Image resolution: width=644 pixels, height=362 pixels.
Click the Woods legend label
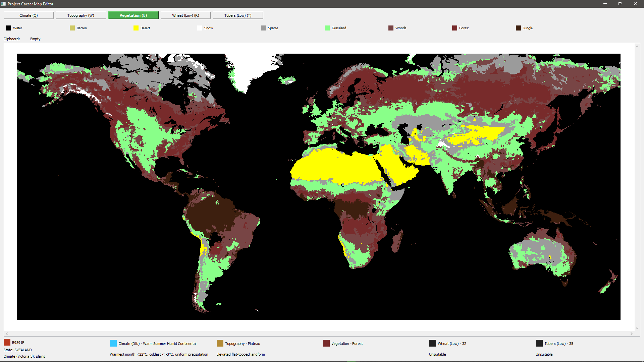pyautogui.click(x=401, y=28)
